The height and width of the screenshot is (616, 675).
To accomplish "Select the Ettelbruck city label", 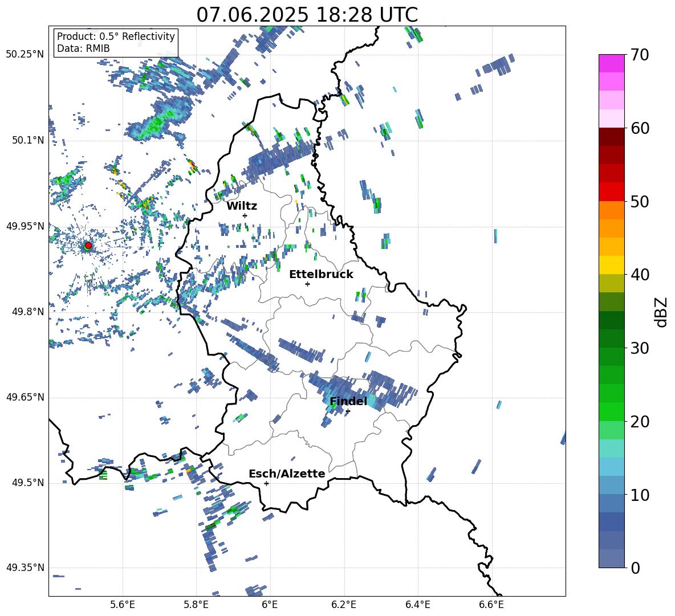I will 321,275.
